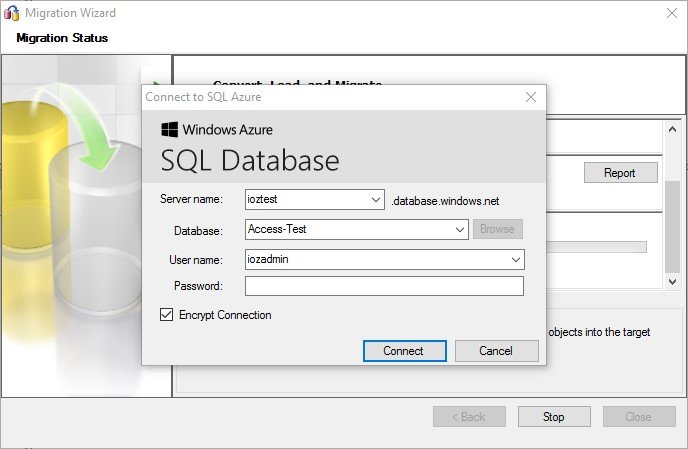Open the Report in Migration Wizard
Screen dimensions: 688x449
620,173
